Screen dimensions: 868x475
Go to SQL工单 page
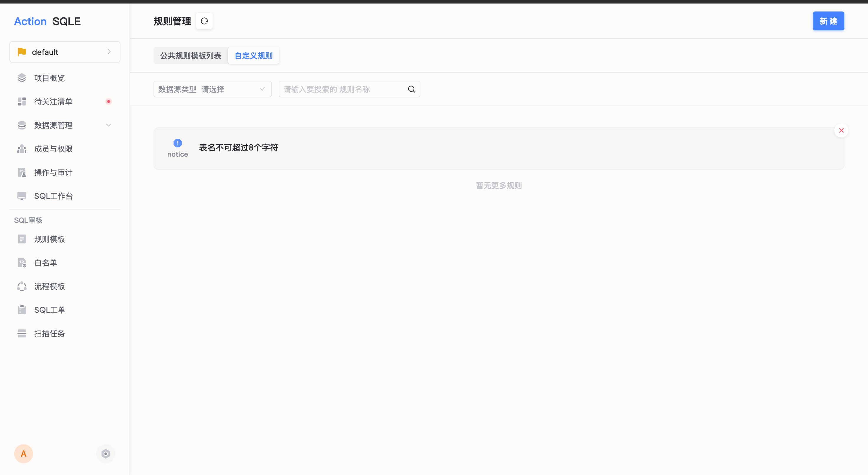(x=65, y=310)
